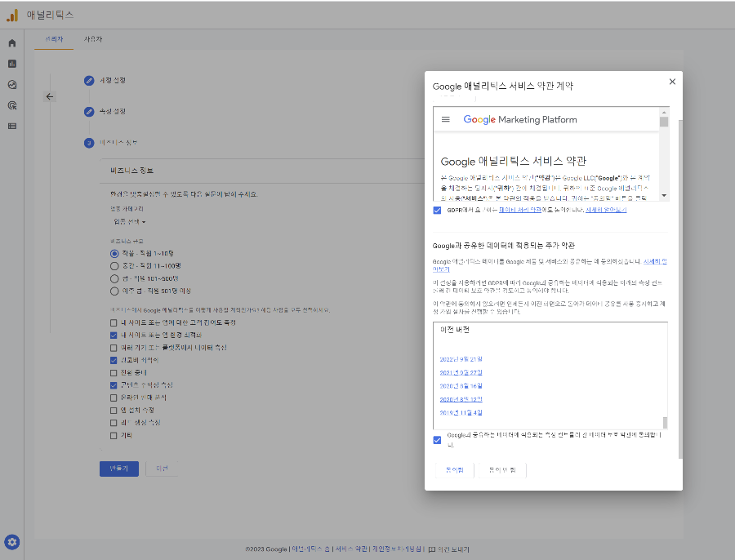Viewport: 735px width, 560px height.
Task: Open the 2021년 9월 27일 version link
Action: pyautogui.click(x=461, y=372)
